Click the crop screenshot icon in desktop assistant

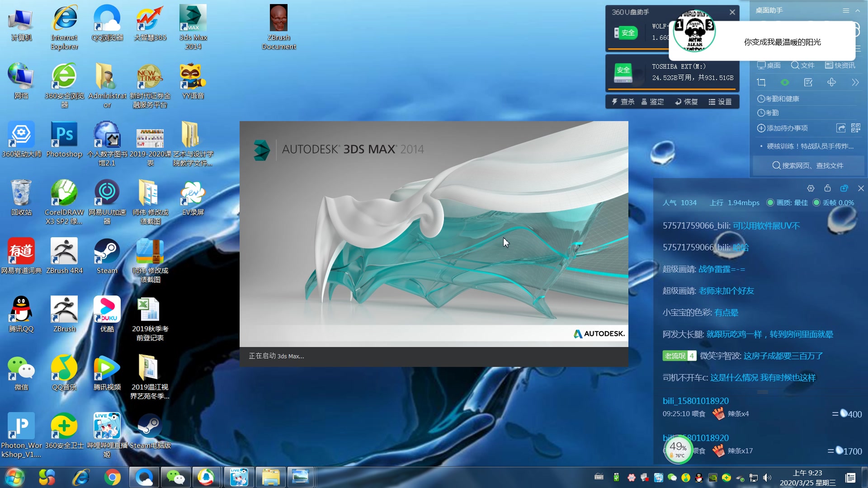tap(761, 82)
